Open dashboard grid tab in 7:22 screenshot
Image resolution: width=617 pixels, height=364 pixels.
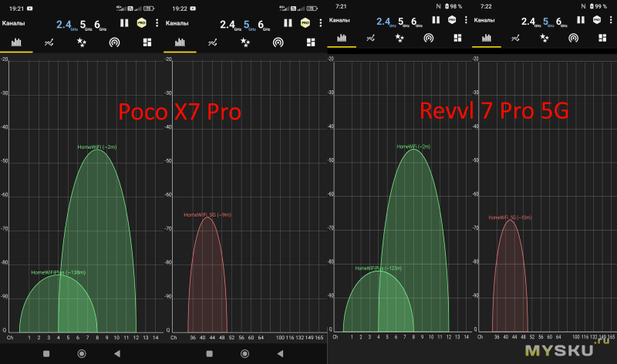pyautogui.click(x=602, y=38)
